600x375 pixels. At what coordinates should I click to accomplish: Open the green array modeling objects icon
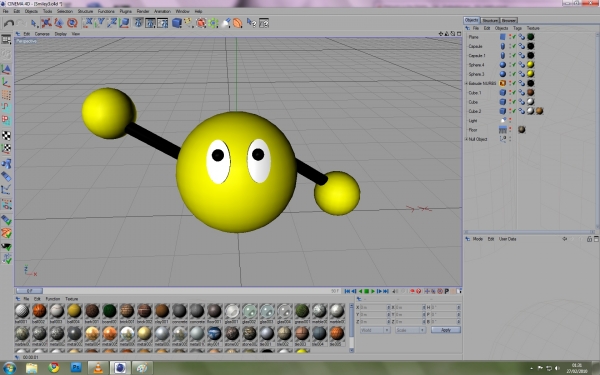tap(213, 23)
